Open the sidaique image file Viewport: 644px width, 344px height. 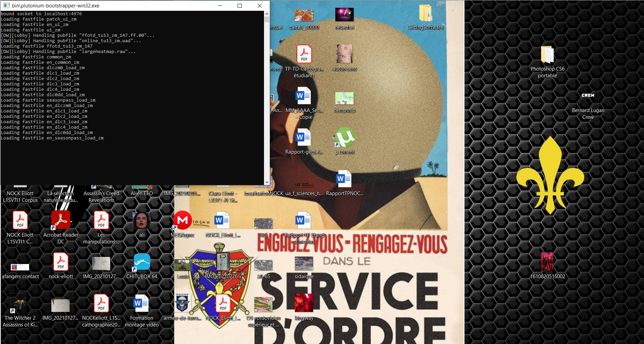click(x=304, y=264)
